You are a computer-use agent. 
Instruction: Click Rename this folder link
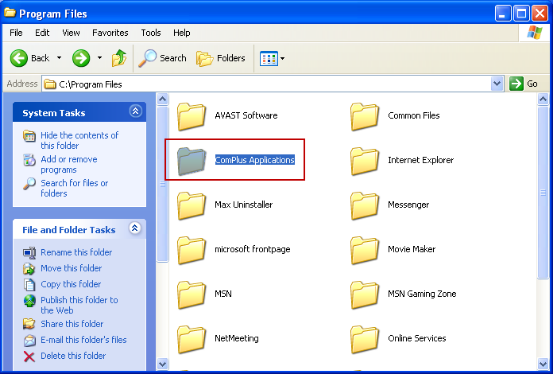[x=76, y=252]
